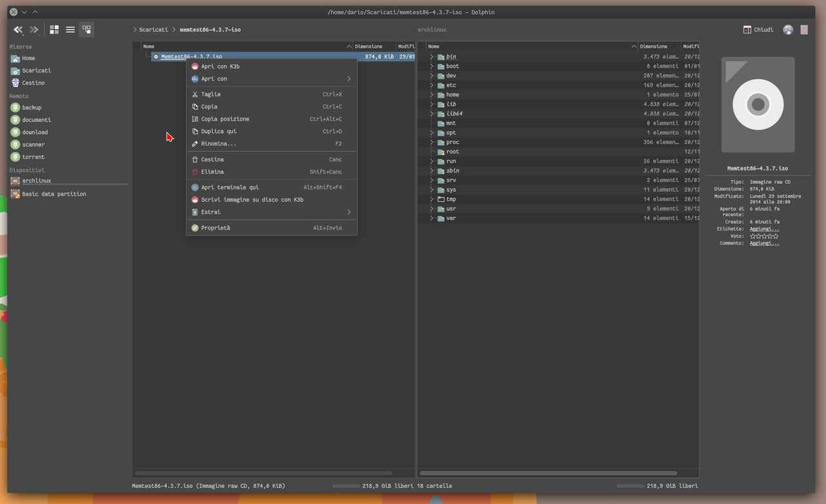Open the Apri con submenu
Viewport: 826px width, 504px height.
click(x=272, y=79)
